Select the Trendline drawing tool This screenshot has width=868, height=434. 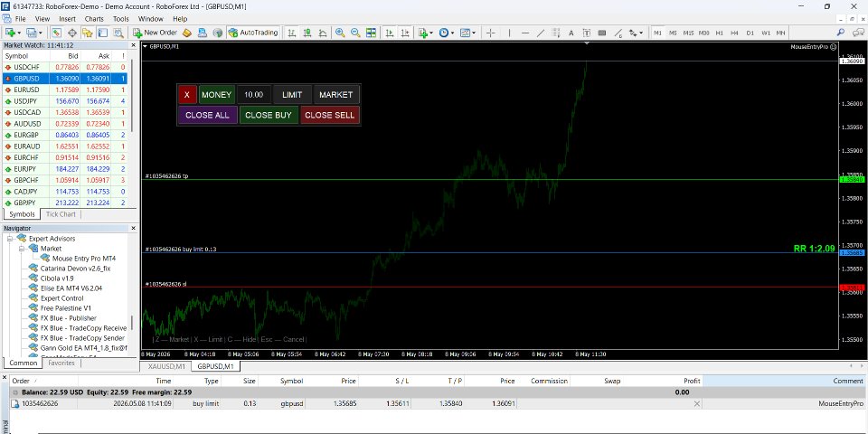pyautogui.click(x=541, y=33)
